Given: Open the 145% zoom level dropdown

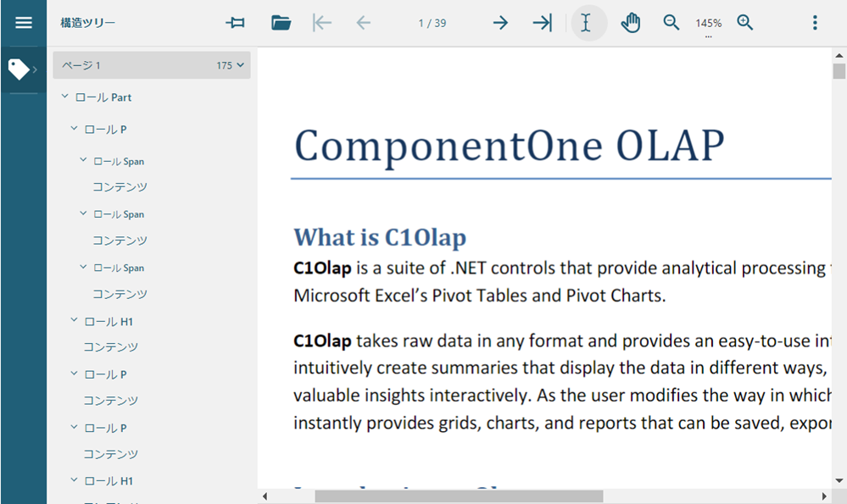Looking at the screenshot, I should pos(708,25).
